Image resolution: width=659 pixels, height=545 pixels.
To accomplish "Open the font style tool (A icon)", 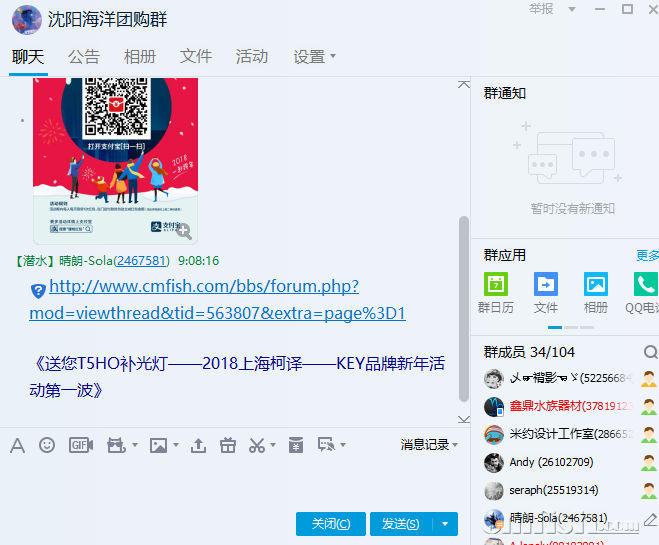I will click(17, 445).
